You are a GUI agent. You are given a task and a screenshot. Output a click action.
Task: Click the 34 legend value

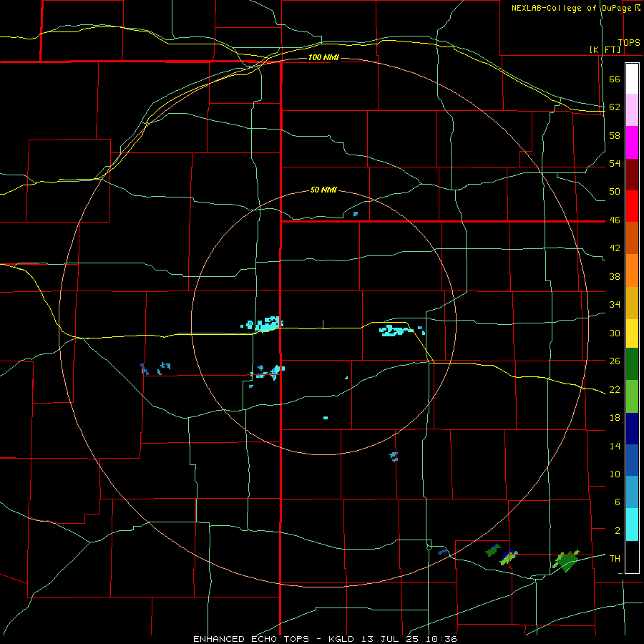[615, 305]
